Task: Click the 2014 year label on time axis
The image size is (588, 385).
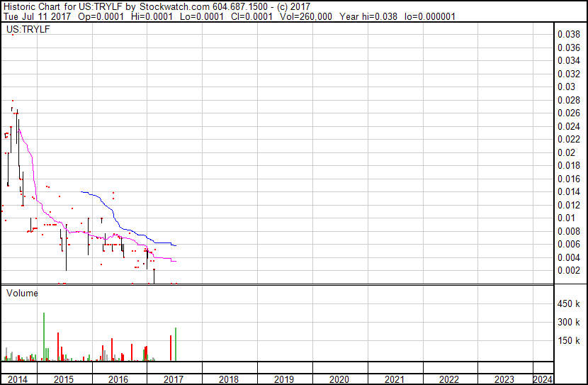Action: (18, 379)
